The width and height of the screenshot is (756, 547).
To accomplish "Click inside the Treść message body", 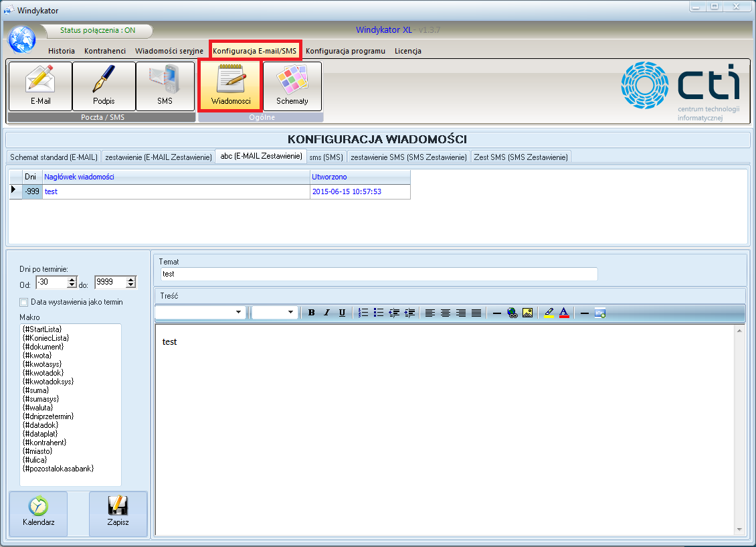I will coord(444,429).
